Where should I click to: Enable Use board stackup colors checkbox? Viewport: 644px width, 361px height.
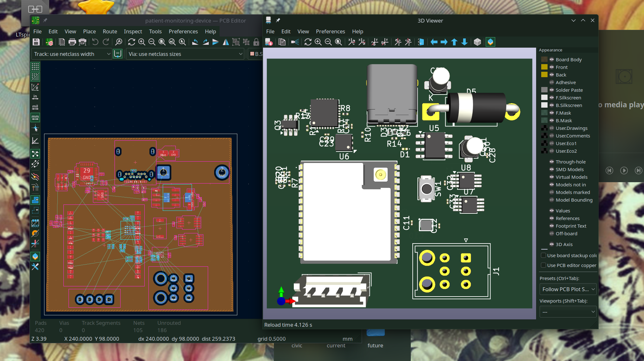[543, 256]
